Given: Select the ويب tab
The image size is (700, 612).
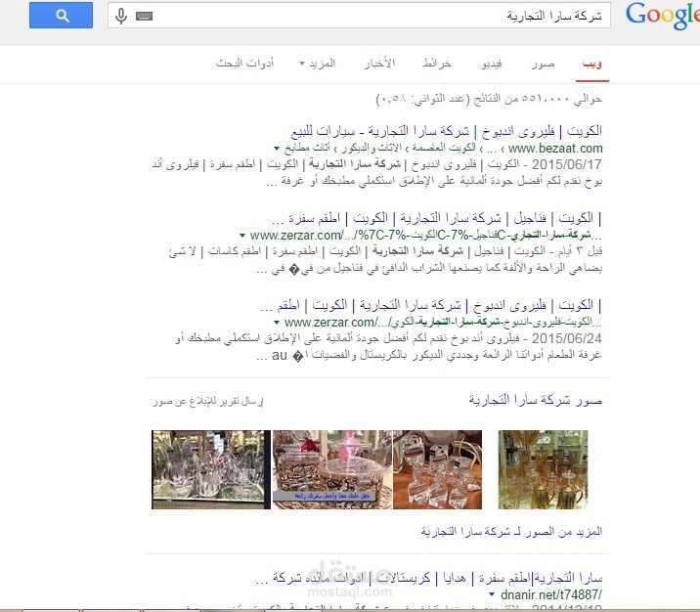Looking at the screenshot, I should 591,64.
